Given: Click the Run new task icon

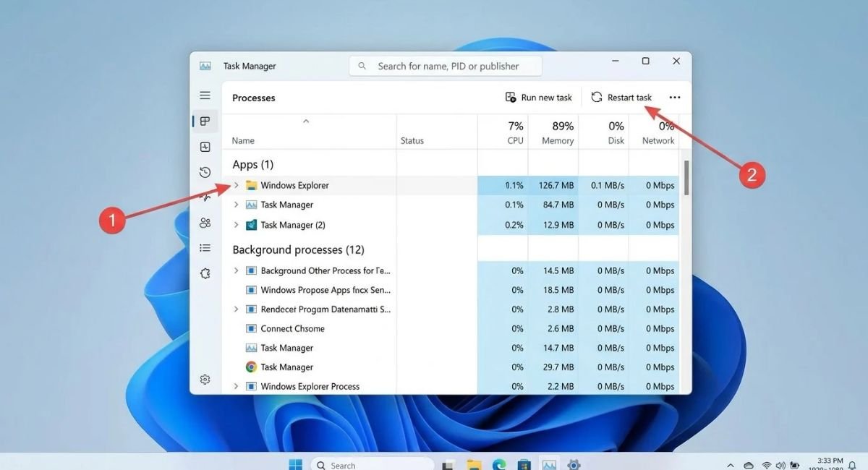Looking at the screenshot, I should point(511,98).
